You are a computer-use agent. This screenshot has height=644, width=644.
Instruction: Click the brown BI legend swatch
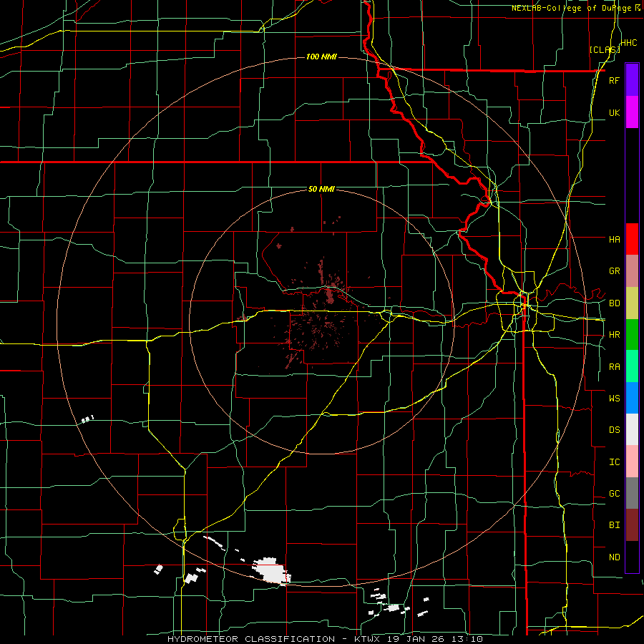[632, 525]
